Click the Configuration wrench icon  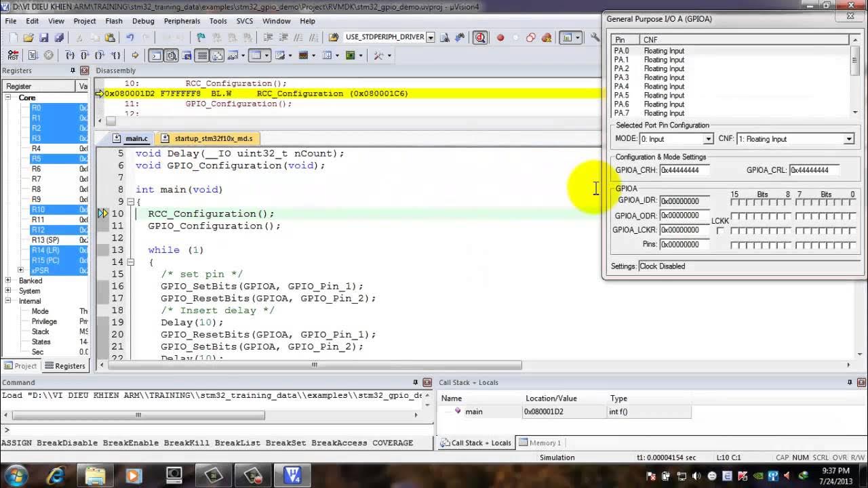pyautogui.click(x=595, y=37)
